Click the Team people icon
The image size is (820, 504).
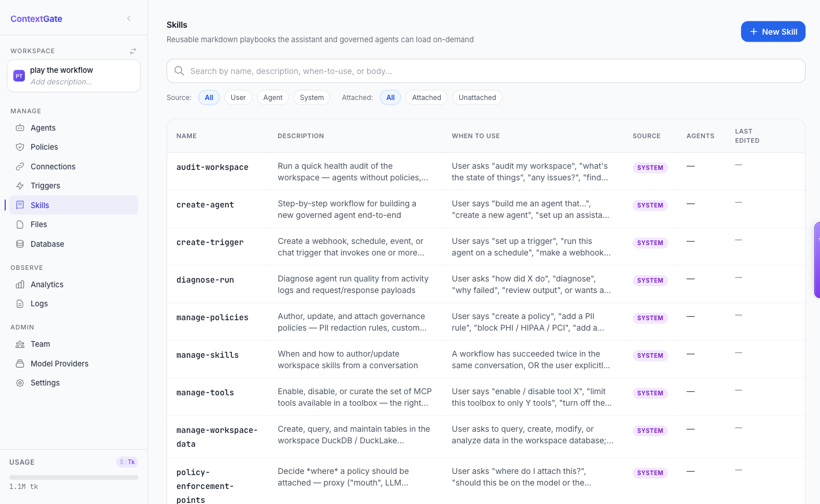coord(20,344)
